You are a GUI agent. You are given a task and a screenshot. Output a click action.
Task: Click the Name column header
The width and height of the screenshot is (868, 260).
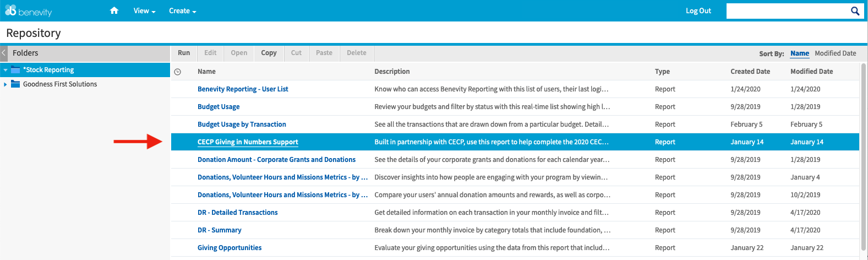tap(206, 72)
